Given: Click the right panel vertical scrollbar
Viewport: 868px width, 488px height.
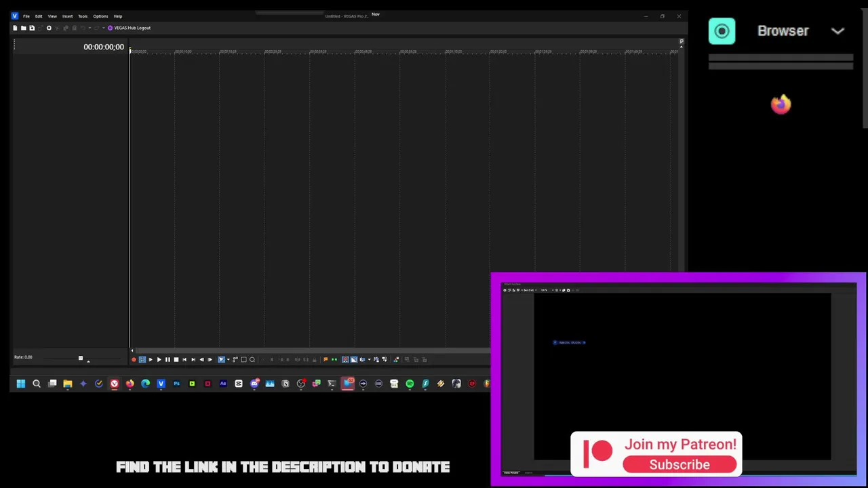Looking at the screenshot, I should click(x=865, y=68).
